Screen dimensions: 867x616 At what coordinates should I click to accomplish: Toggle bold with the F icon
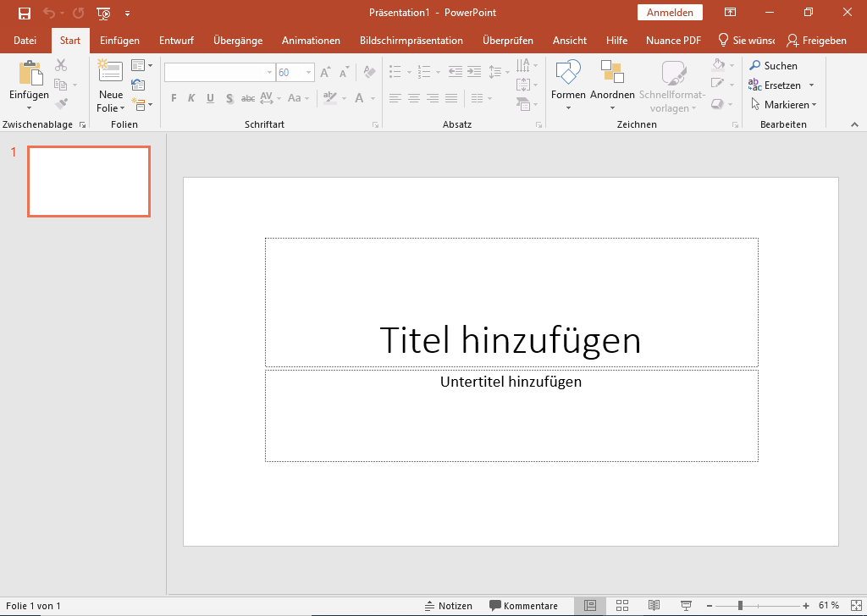pyautogui.click(x=173, y=98)
